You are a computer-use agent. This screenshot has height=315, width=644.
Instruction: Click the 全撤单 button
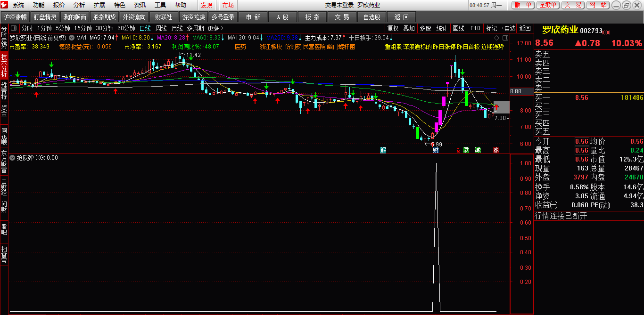(x=548, y=5)
